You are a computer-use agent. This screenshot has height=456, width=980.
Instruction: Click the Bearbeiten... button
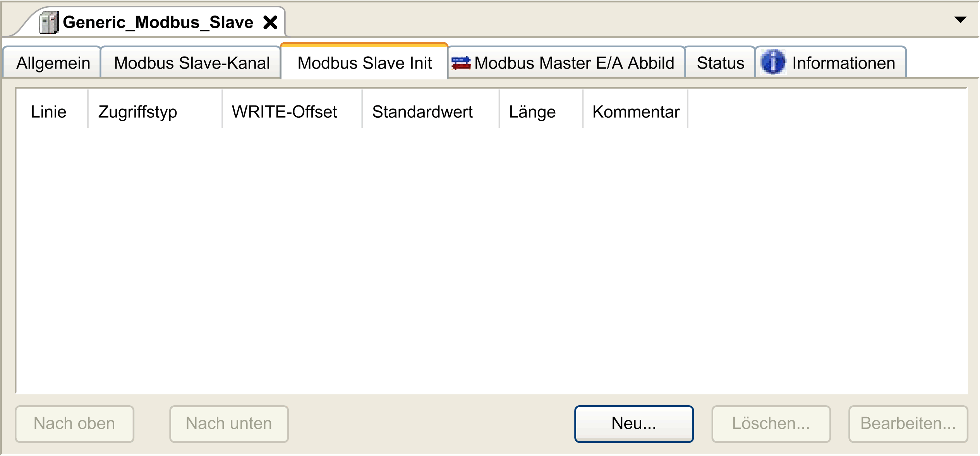coord(908,423)
